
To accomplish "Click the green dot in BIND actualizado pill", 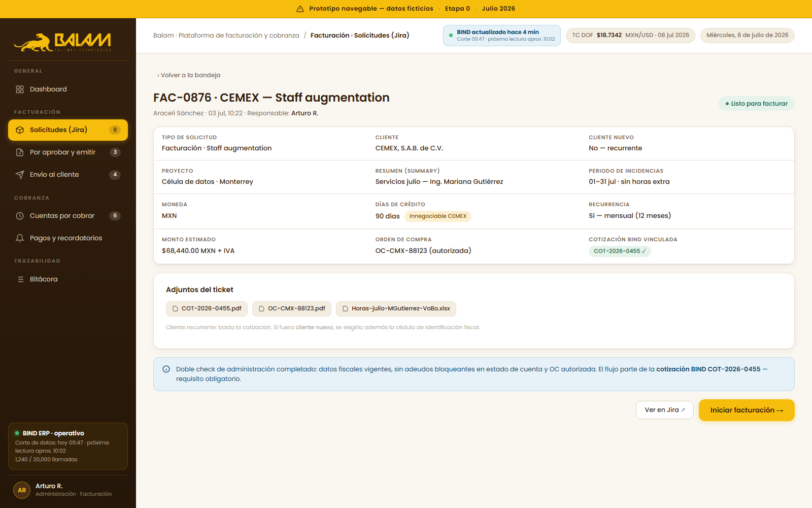I will coord(451,36).
